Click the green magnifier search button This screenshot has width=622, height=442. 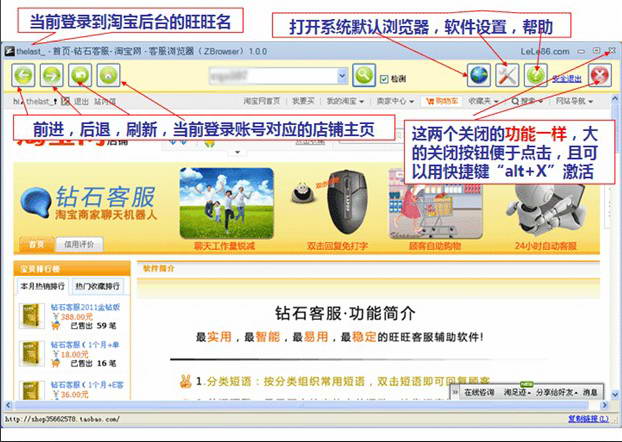[x=364, y=75]
